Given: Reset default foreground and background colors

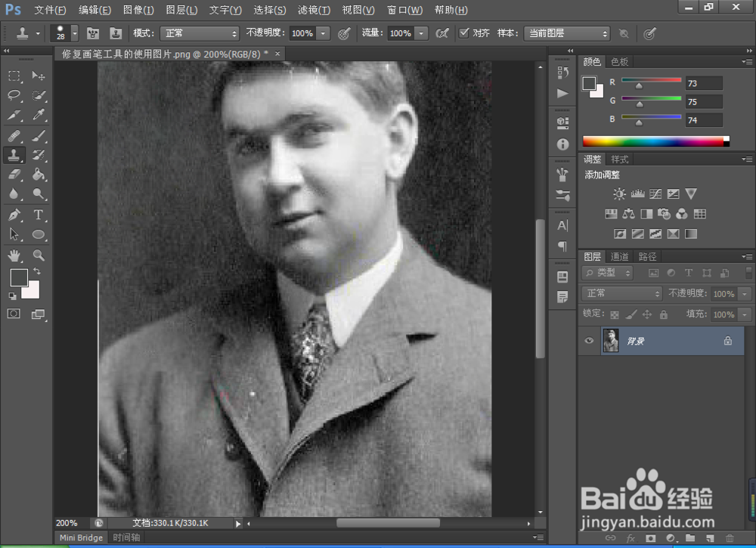Looking at the screenshot, I should [13, 296].
